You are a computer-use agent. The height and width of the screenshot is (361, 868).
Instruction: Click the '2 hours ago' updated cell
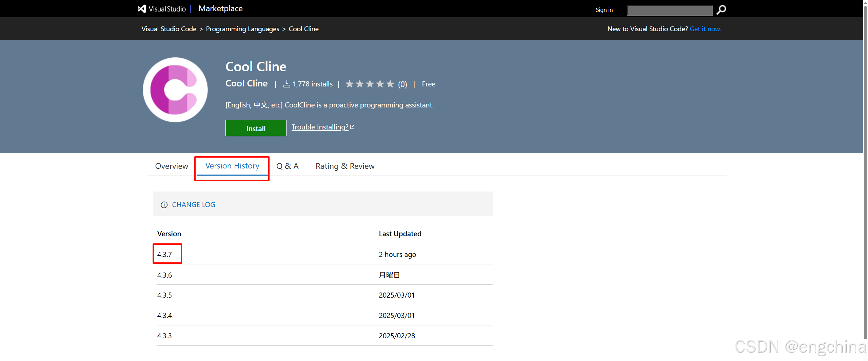pos(397,255)
